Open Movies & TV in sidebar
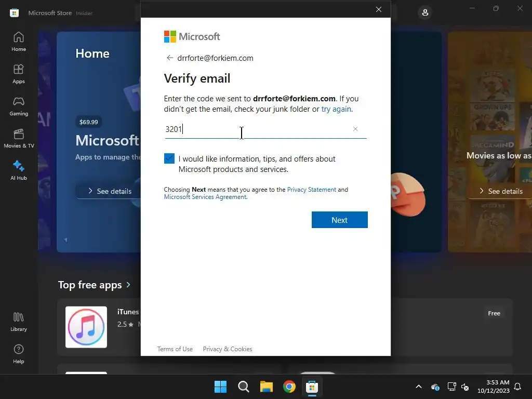Viewport: 532px width, 399px height. (19, 138)
